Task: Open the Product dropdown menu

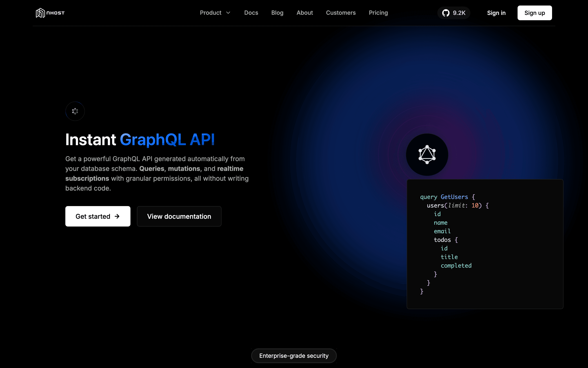Action: tap(215, 13)
